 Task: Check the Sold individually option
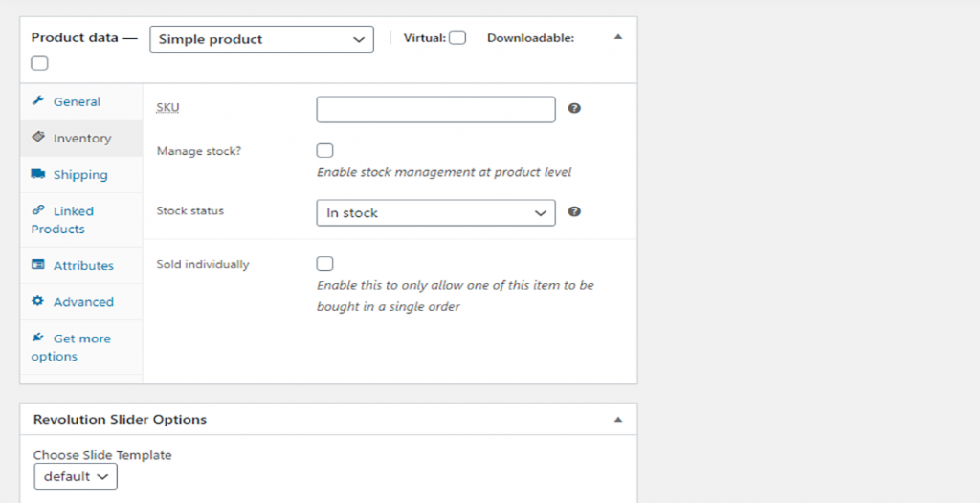[325, 264]
